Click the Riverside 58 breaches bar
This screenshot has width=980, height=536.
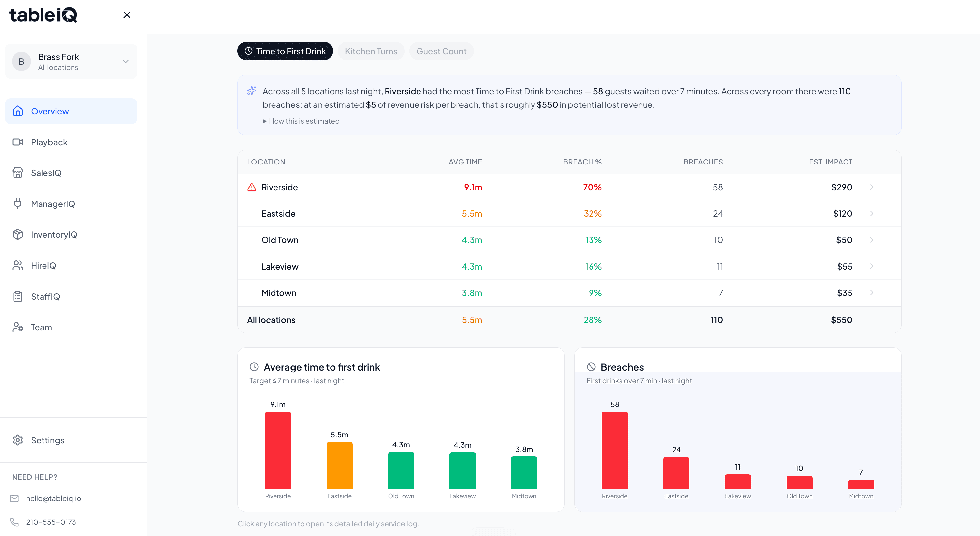(x=615, y=450)
